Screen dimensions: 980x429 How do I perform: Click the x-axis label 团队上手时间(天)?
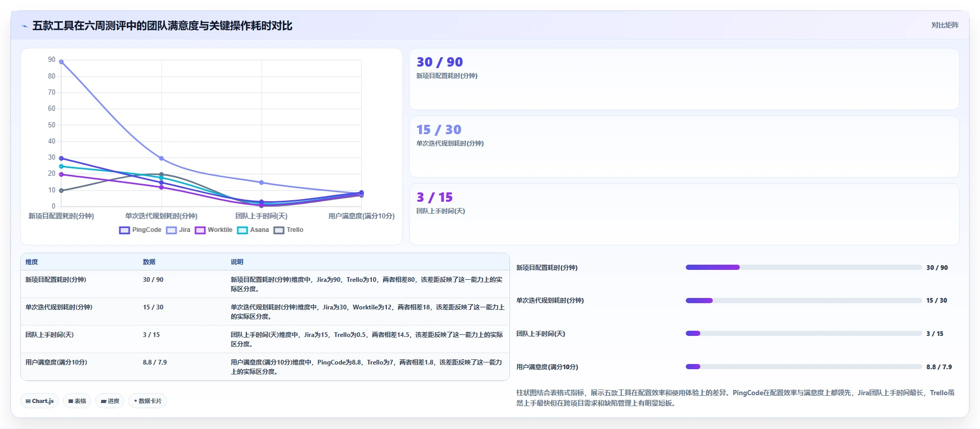(x=262, y=216)
